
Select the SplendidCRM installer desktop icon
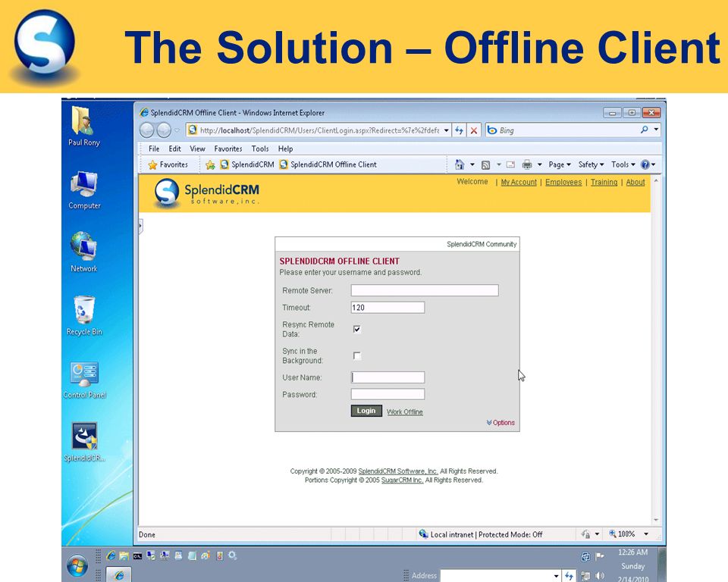[84, 442]
